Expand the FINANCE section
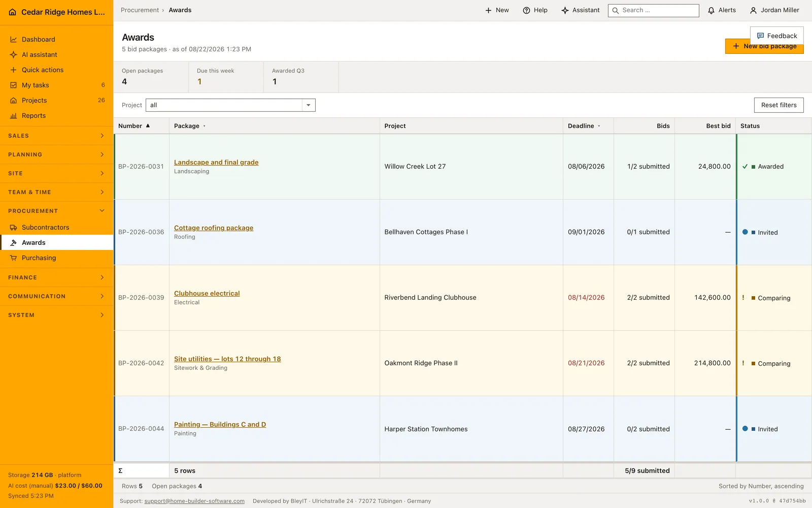Image resolution: width=812 pixels, height=508 pixels. point(56,277)
